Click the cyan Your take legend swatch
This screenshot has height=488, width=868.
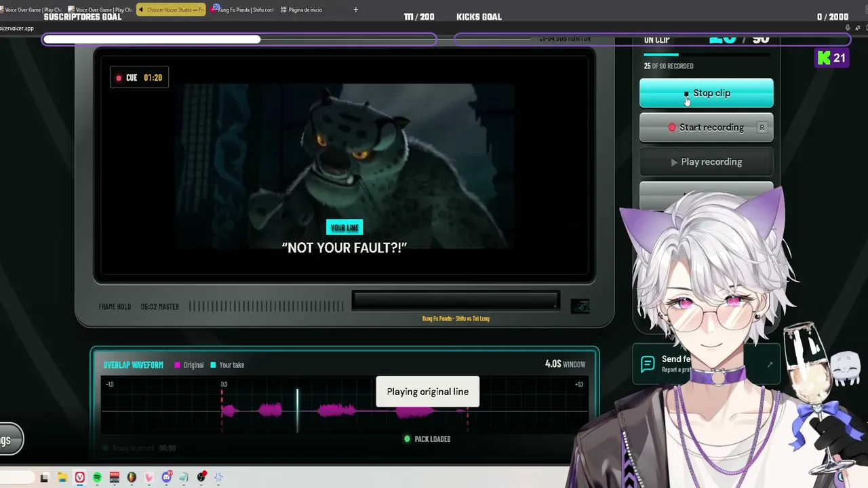[213, 365]
